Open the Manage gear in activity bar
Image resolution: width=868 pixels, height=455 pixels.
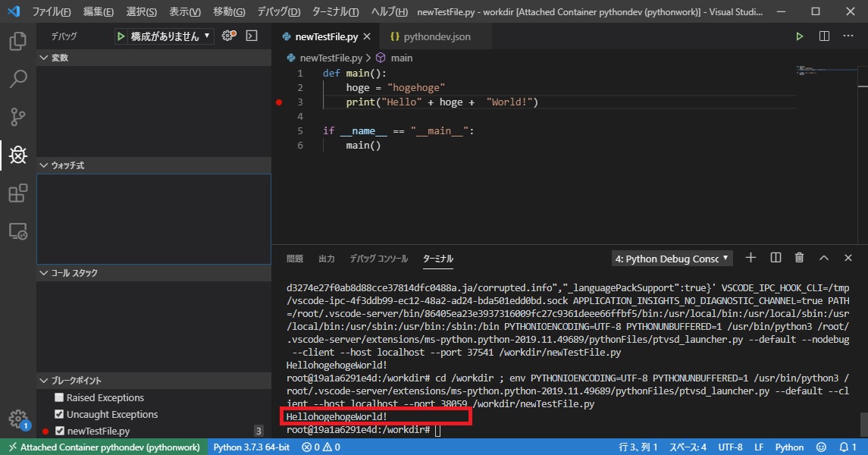coord(17,419)
